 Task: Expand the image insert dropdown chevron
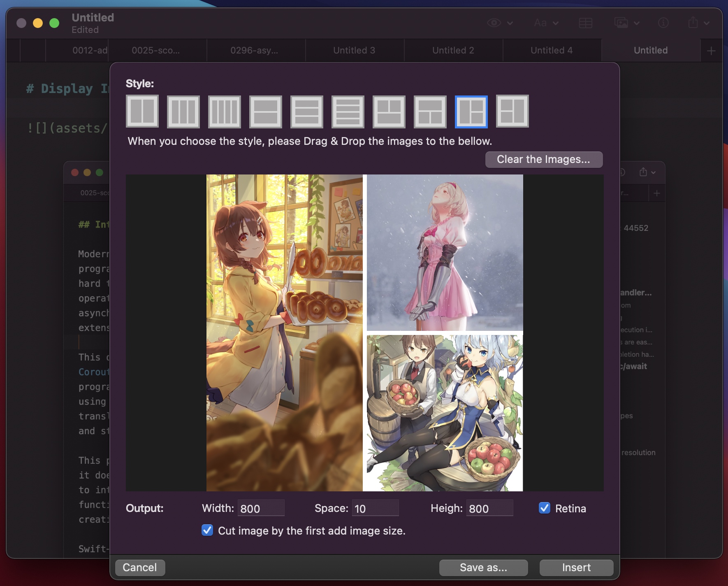[x=637, y=23]
